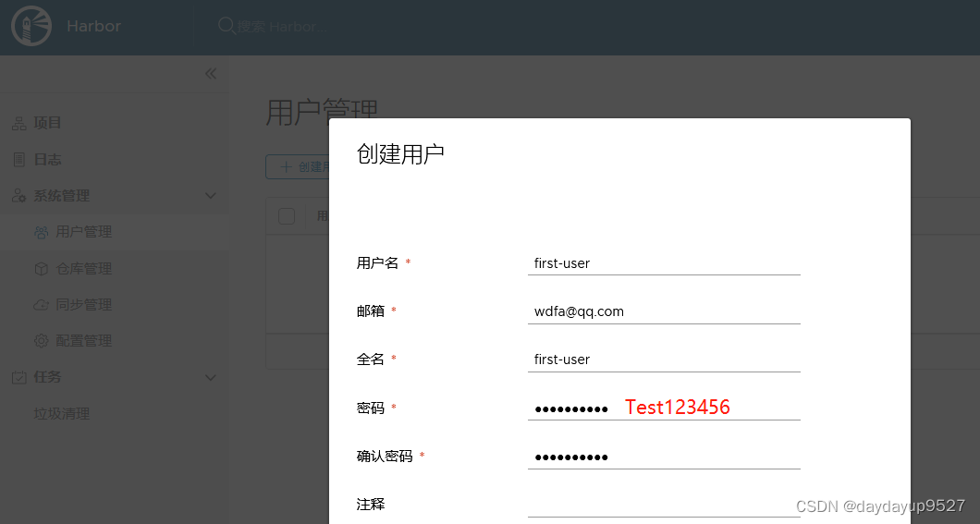This screenshot has width=980, height=524.
Task: Click the 确认密码 label
Action: click(385, 456)
